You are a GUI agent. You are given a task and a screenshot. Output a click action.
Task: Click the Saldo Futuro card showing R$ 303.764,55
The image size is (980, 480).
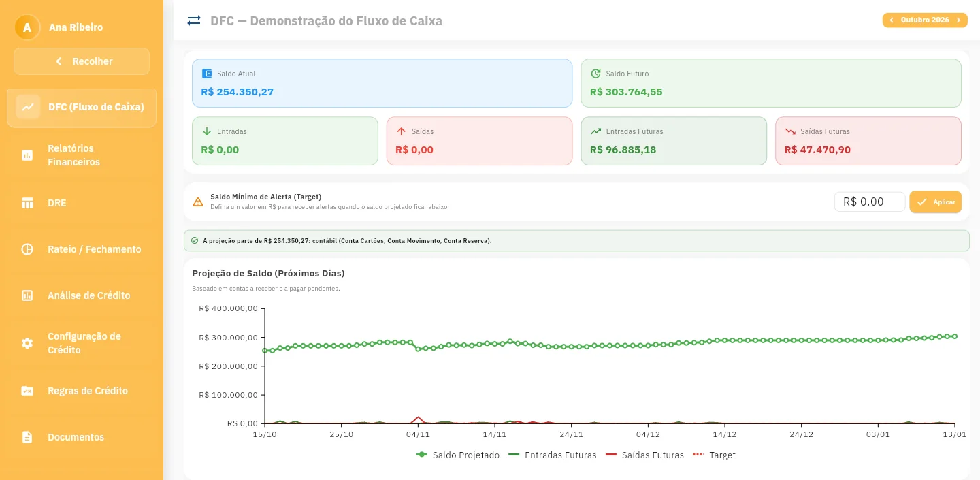point(771,83)
